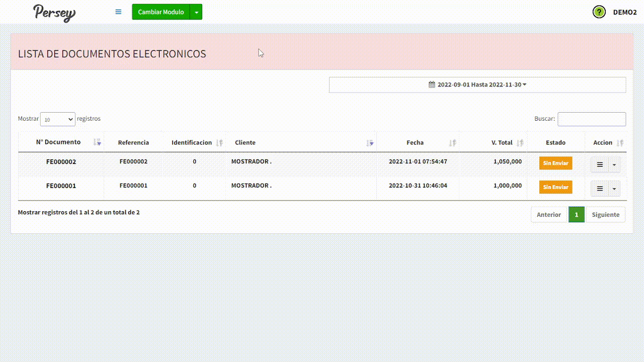Open action menu icon for FE000001
644x362 pixels.
600,189
